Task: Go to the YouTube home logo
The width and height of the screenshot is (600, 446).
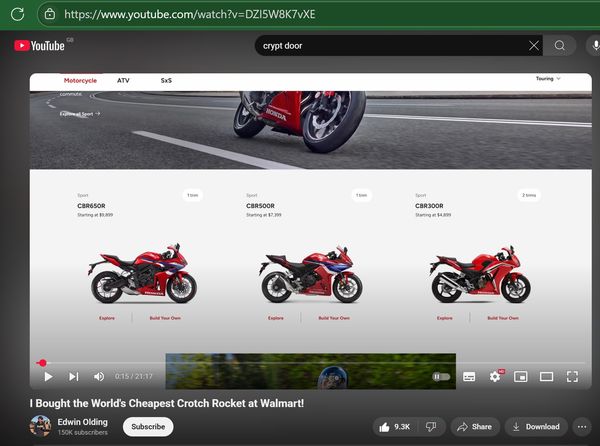Action: 39,46
